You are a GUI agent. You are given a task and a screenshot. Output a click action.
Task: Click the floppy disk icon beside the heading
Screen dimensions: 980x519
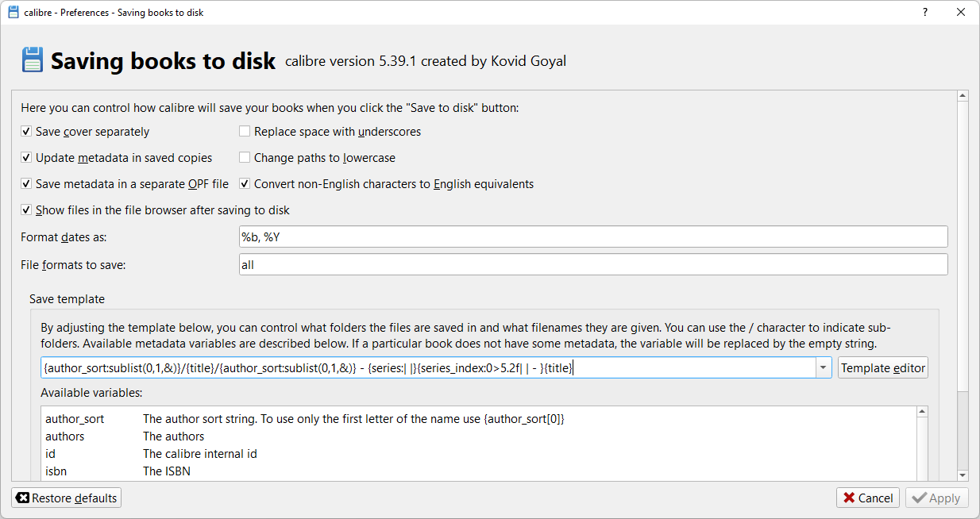(32, 60)
